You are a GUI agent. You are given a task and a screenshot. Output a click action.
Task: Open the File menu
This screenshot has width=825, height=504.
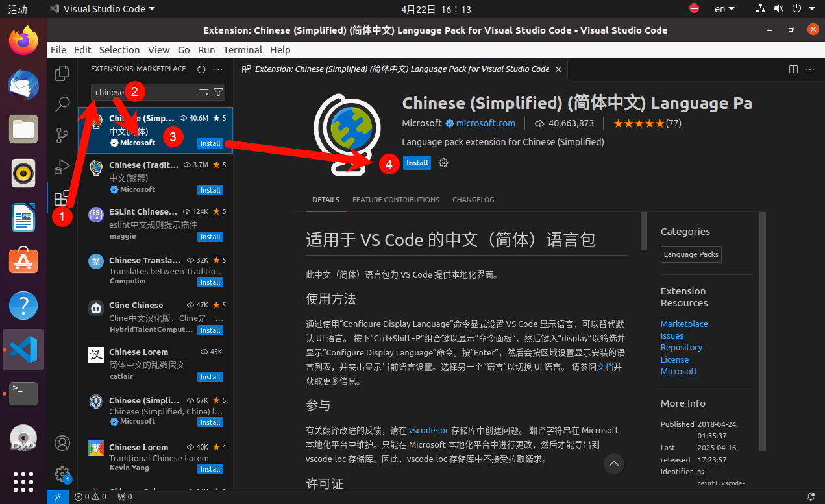click(58, 50)
